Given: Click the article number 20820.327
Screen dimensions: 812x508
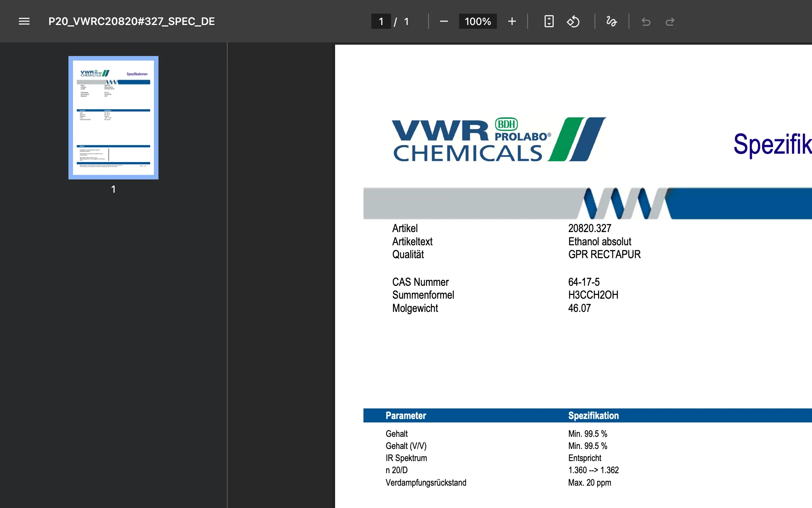Looking at the screenshot, I should coord(590,228).
